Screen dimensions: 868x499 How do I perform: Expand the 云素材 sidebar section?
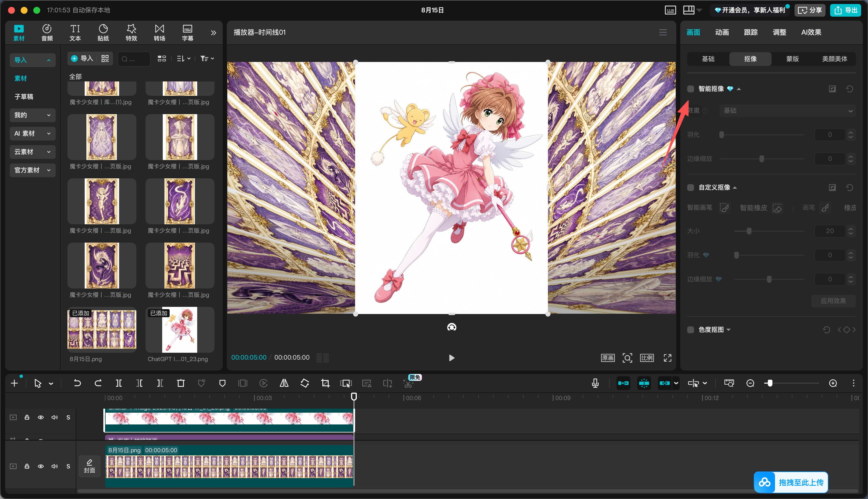[x=33, y=152]
